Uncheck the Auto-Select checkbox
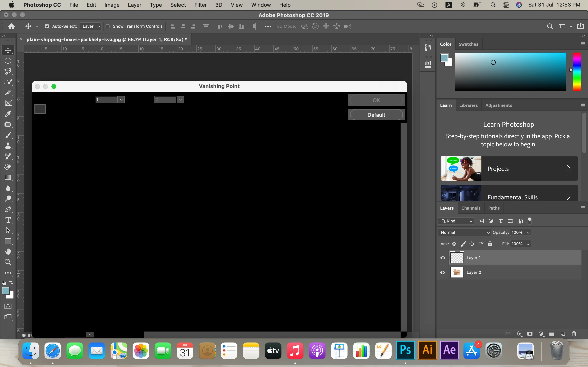Image resolution: width=588 pixels, height=367 pixels. click(x=47, y=26)
